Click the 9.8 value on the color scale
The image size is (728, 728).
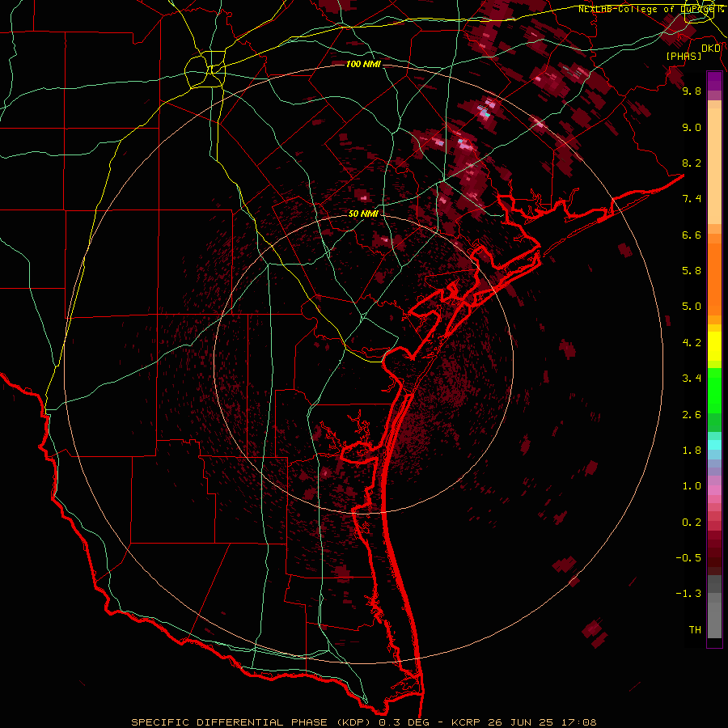tap(692, 91)
